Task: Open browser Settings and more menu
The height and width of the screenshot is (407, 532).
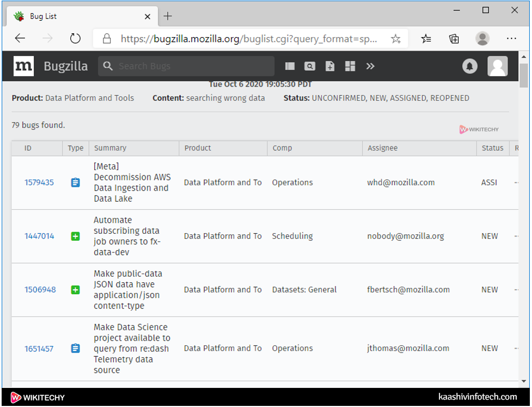Action: pos(511,39)
